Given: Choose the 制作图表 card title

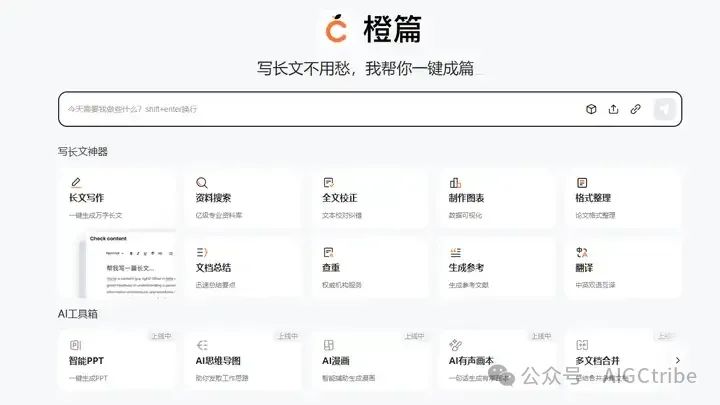Looking at the screenshot, I should tap(467, 198).
